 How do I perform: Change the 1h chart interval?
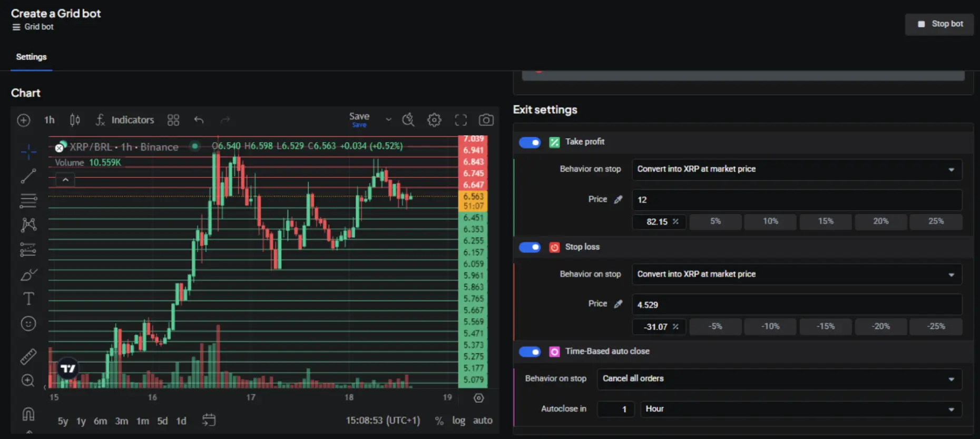coord(50,120)
